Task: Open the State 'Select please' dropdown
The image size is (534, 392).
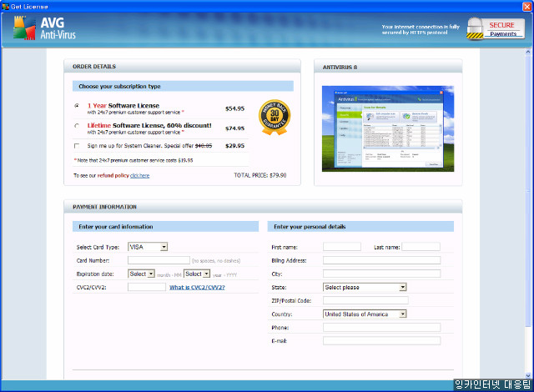Action: click(x=365, y=287)
